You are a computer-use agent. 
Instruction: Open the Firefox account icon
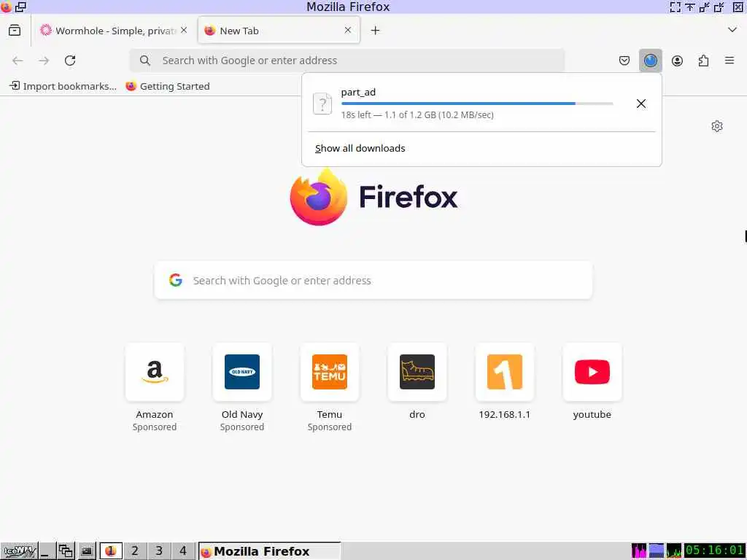tap(677, 61)
